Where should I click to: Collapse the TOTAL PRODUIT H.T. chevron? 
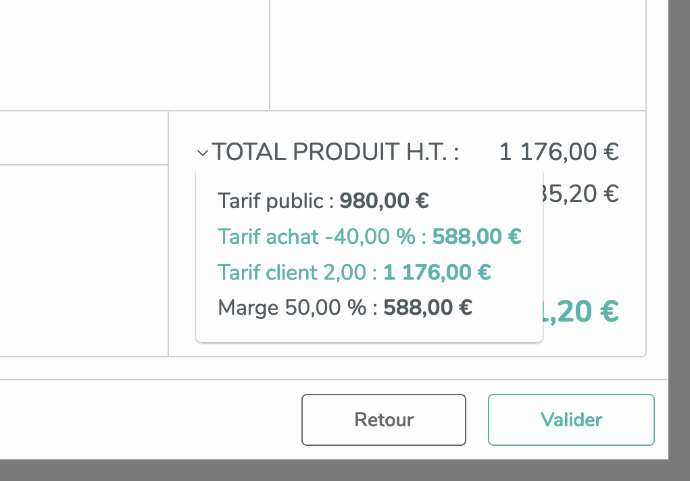tap(203, 153)
